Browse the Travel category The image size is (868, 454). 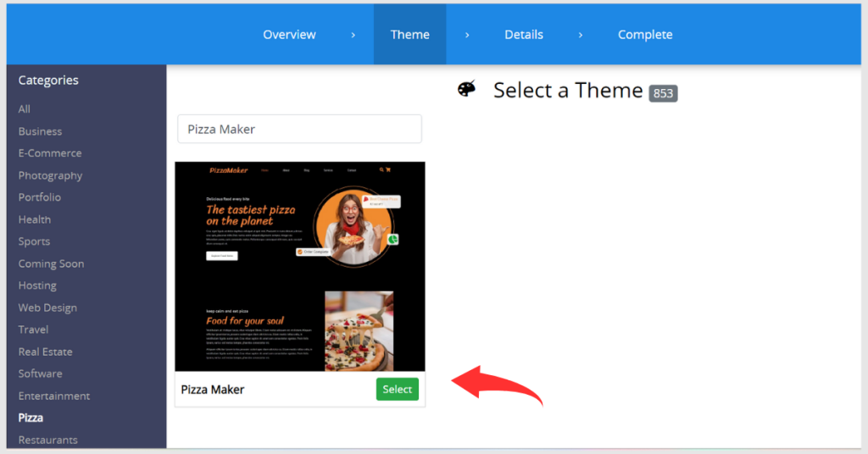coord(33,329)
